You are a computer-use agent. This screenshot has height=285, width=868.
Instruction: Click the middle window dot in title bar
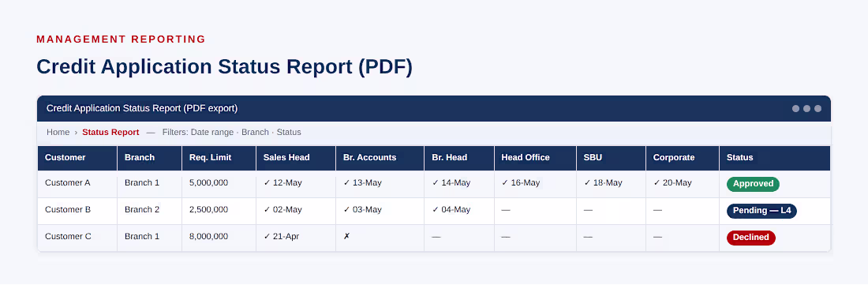806,108
